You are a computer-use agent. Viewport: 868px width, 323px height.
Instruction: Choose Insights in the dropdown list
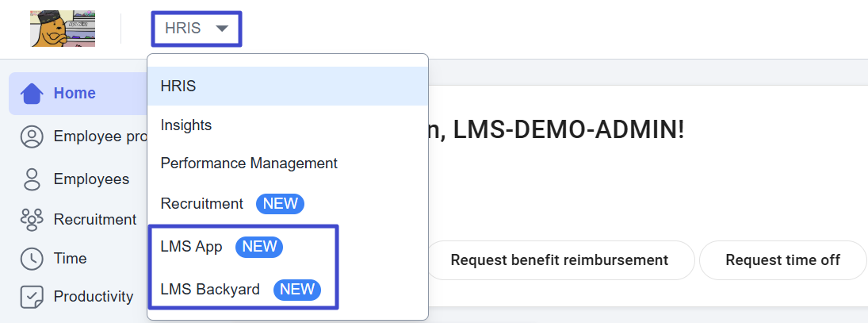(x=186, y=125)
